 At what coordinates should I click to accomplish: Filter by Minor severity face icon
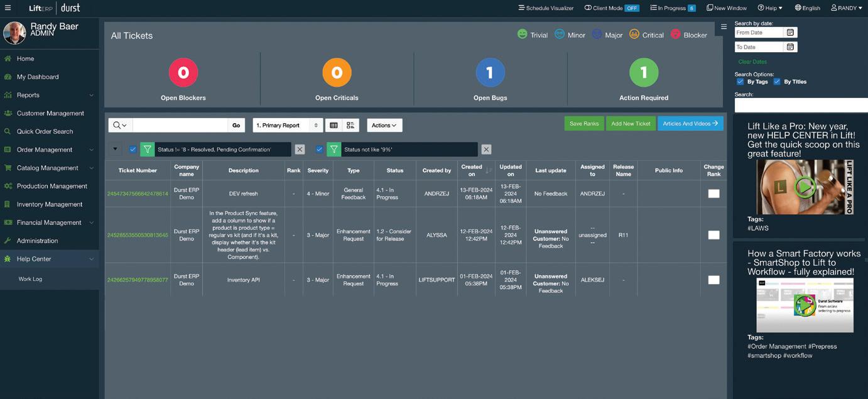click(559, 34)
